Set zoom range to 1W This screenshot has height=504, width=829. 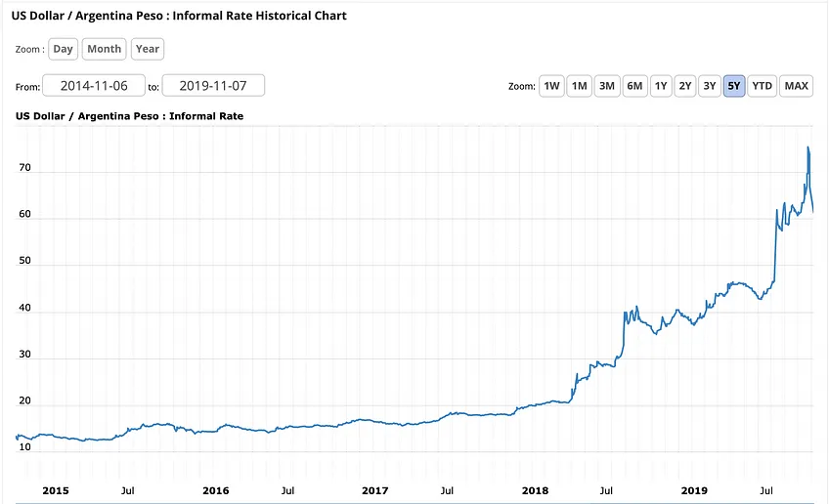pyautogui.click(x=551, y=86)
